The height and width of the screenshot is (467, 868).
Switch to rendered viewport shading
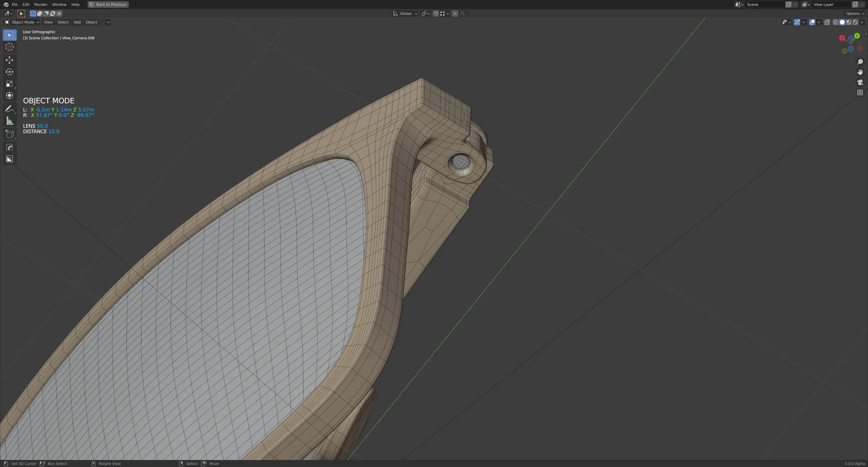tap(855, 22)
